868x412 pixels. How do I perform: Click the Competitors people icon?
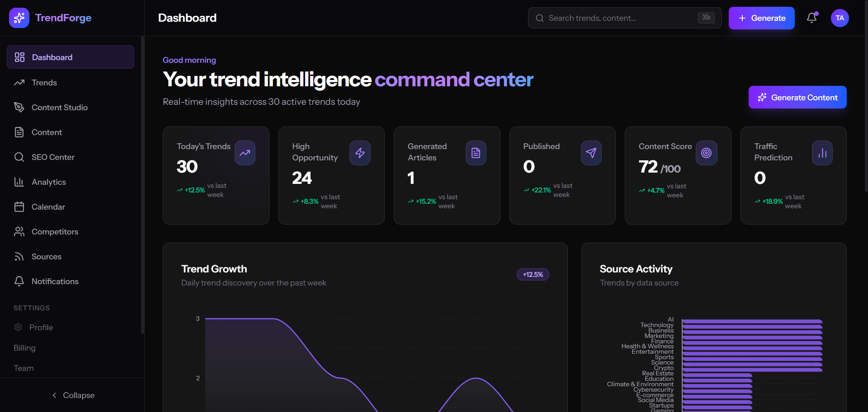click(19, 231)
